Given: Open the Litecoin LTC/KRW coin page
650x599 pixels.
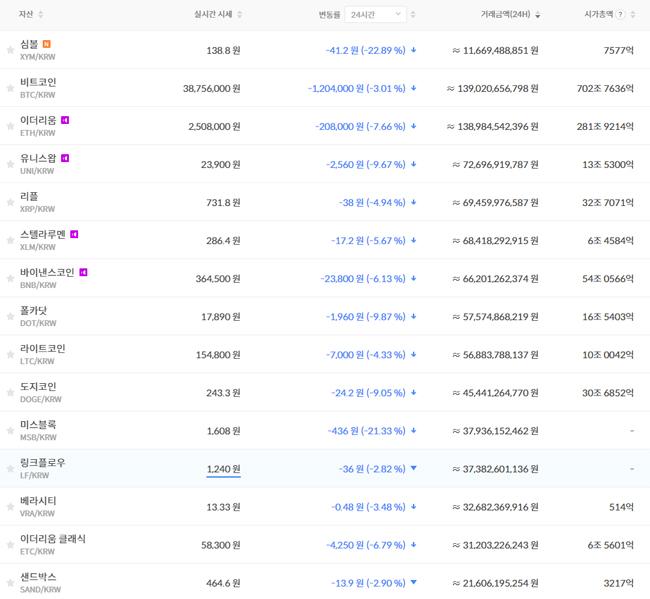Looking at the screenshot, I should (42, 354).
